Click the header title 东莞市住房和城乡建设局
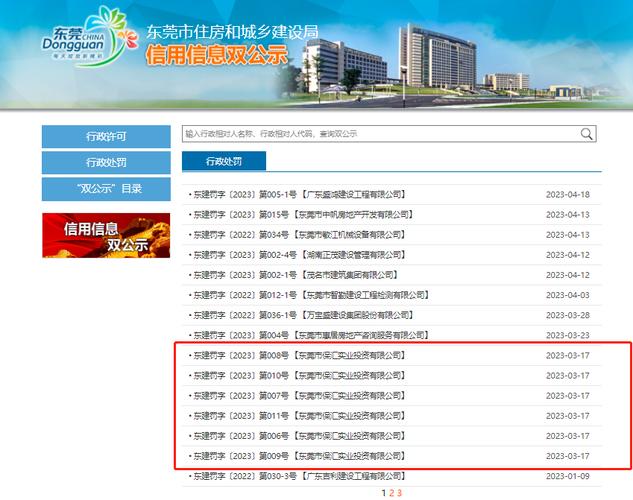Image resolution: width=633 pixels, height=500 pixels. click(232, 32)
